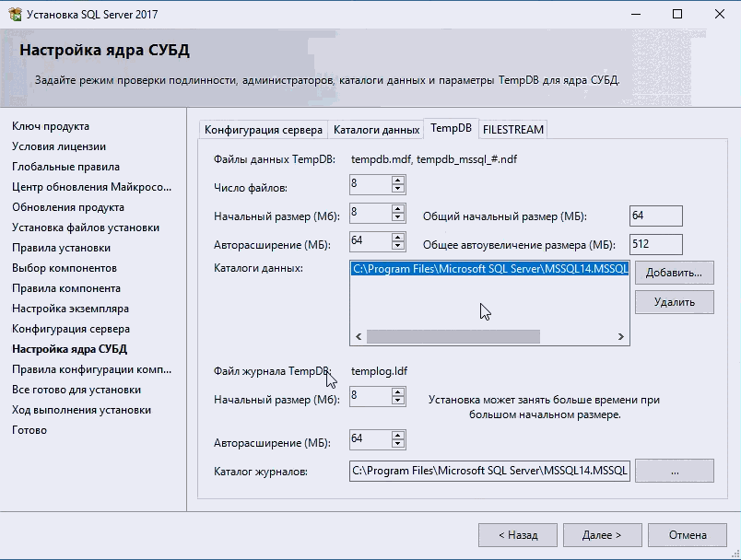
Task: Click the data directories list right scroll arrow
Action: click(x=620, y=337)
